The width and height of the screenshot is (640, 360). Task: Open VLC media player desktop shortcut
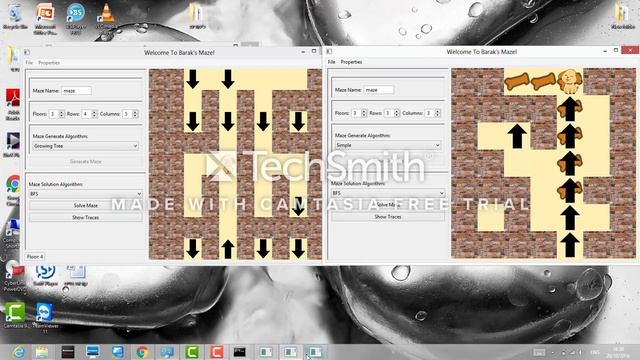tap(106, 18)
